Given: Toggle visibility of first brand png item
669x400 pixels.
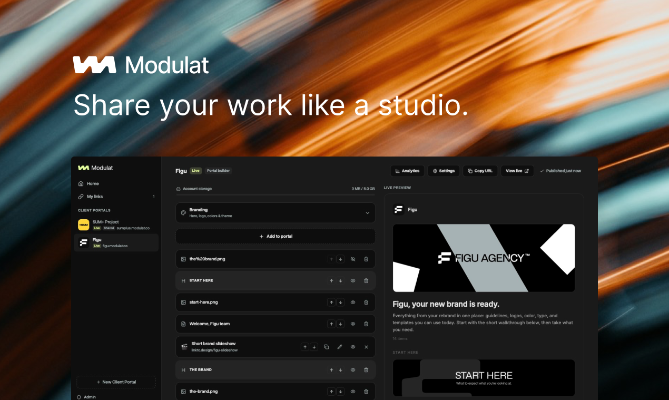Looking at the screenshot, I should pyautogui.click(x=353, y=259).
